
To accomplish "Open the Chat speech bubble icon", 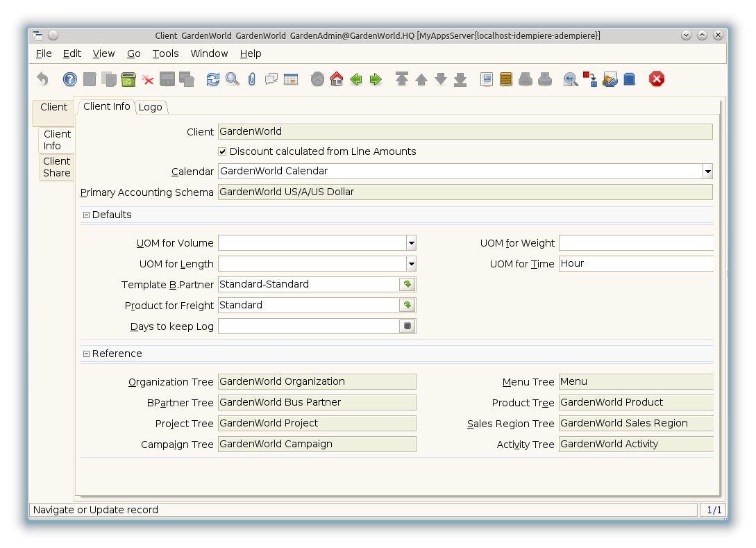I will [x=271, y=79].
